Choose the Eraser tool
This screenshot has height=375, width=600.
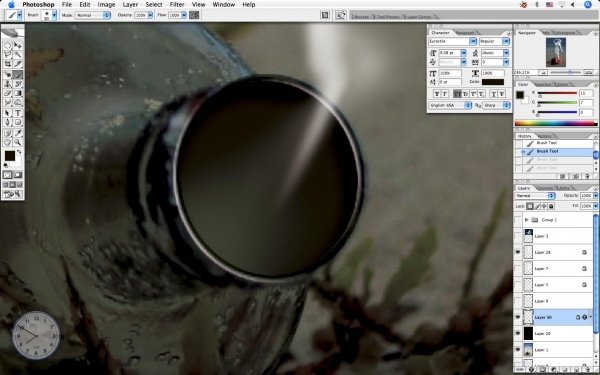(7, 93)
